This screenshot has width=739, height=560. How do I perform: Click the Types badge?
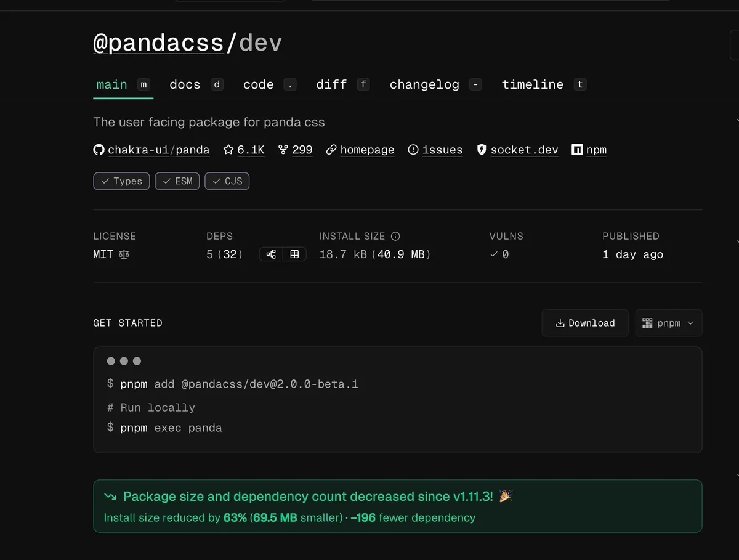click(121, 181)
